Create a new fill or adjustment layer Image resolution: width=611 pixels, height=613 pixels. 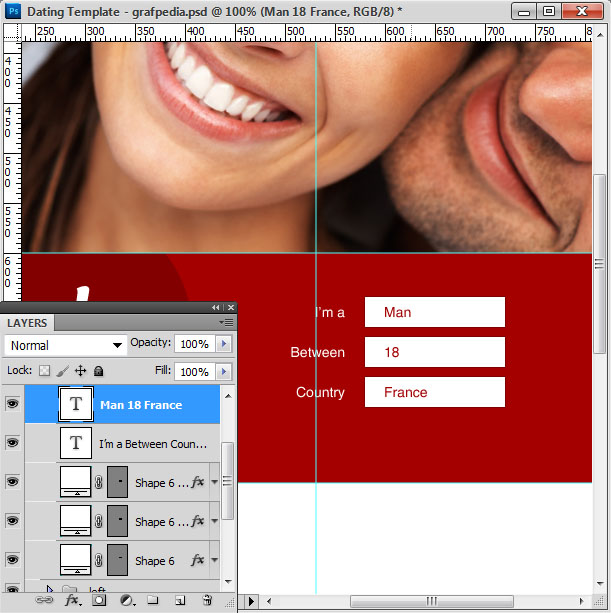(x=127, y=600)
